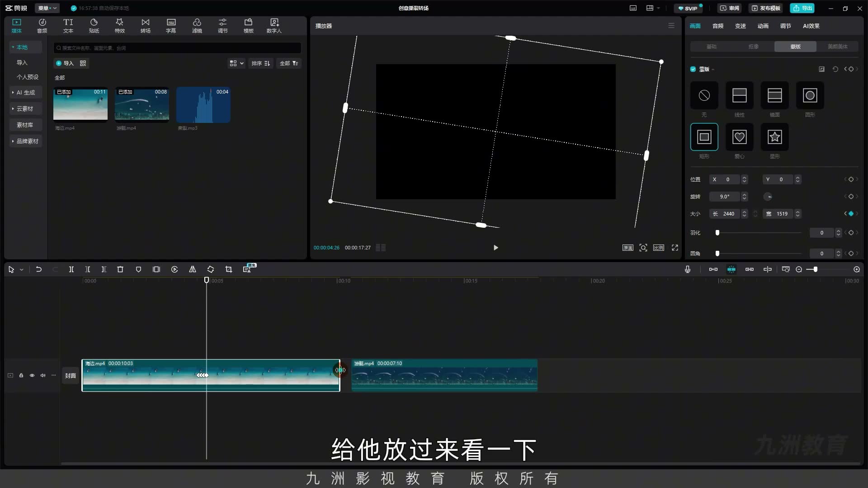Image resolution: width=868 pixels, height=488 pixels.
Task: Click the 发布模板 publish template button
Action: 766,8
